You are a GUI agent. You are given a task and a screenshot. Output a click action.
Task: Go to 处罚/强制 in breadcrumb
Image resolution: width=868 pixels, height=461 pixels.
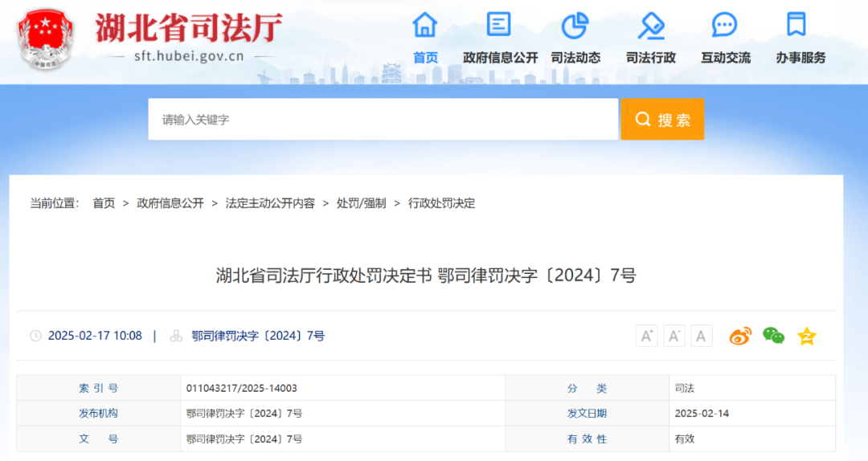pyautogui.click(x=361, y=203)
